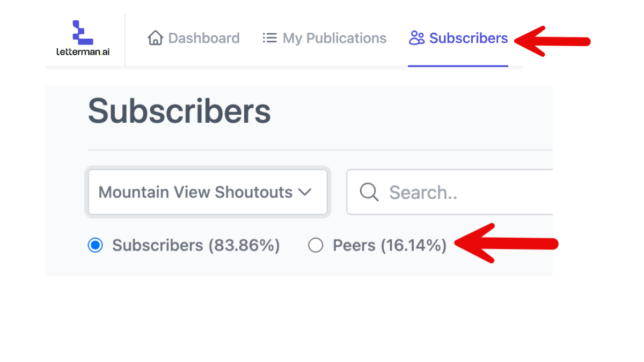Select the Subscribers (83.86%) radio button
The height and width of the screenshot is (362, 644).
(95, 246)
